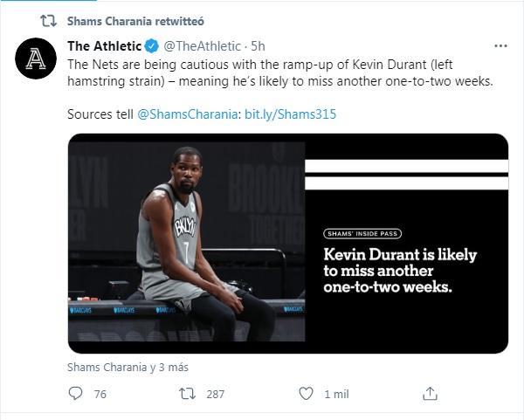Open the three-dot more options menu
This screenshot has height=420, width=524.
[500, 45]
